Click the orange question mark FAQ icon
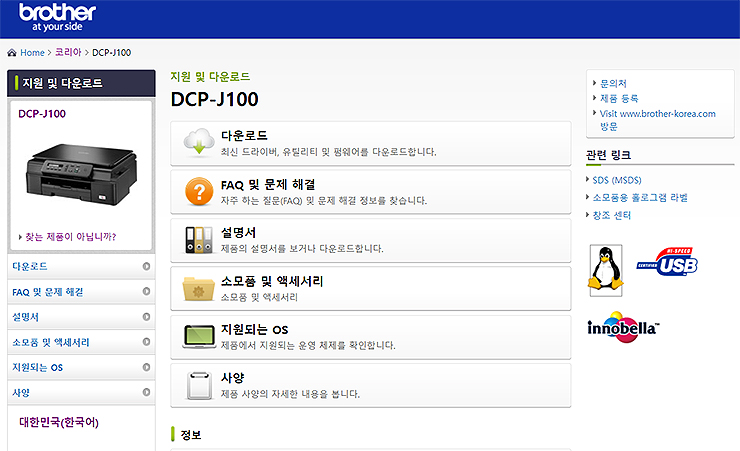740x451 pixels. click(x=199, y=192)
